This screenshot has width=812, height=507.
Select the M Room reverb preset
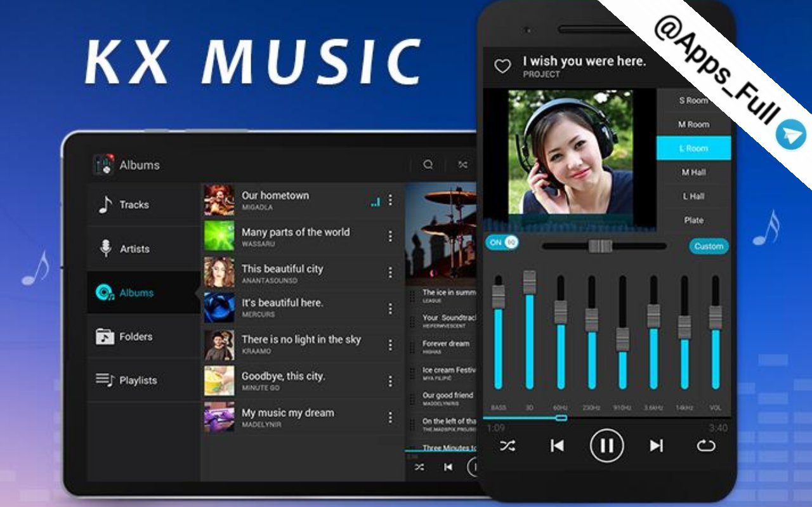(693, 124)
